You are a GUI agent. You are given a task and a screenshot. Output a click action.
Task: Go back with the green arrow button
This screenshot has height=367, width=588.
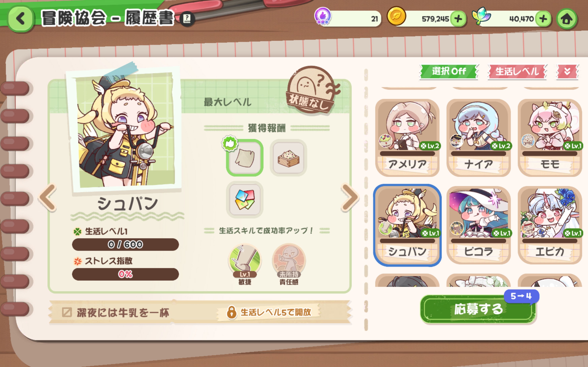pos(20,19)
